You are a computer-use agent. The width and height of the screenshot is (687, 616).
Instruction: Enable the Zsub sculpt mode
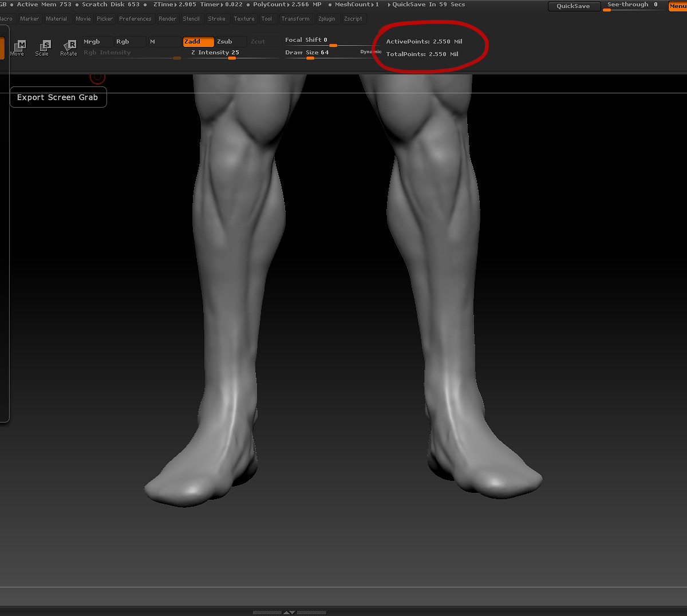pos(231,42)
